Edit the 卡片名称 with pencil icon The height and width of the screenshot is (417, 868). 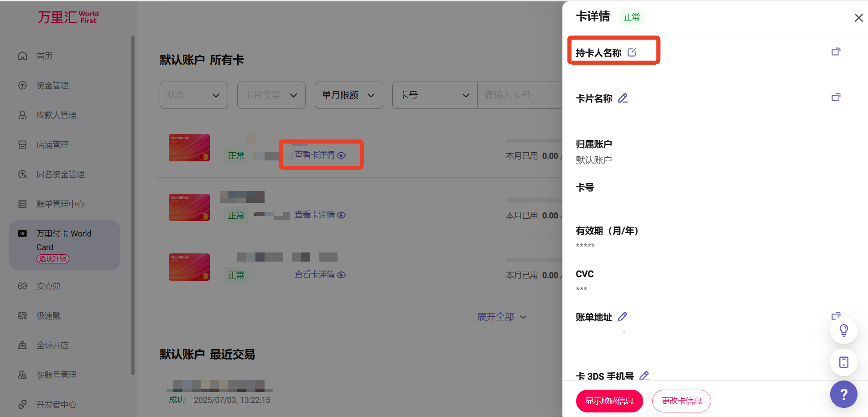coord(623,98)
